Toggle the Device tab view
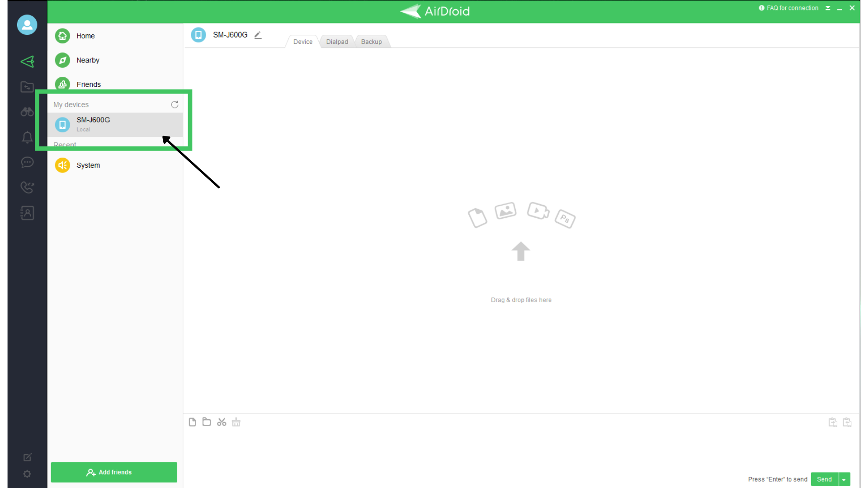The height and width of the screenshot is (488, 868). (303, 42)
